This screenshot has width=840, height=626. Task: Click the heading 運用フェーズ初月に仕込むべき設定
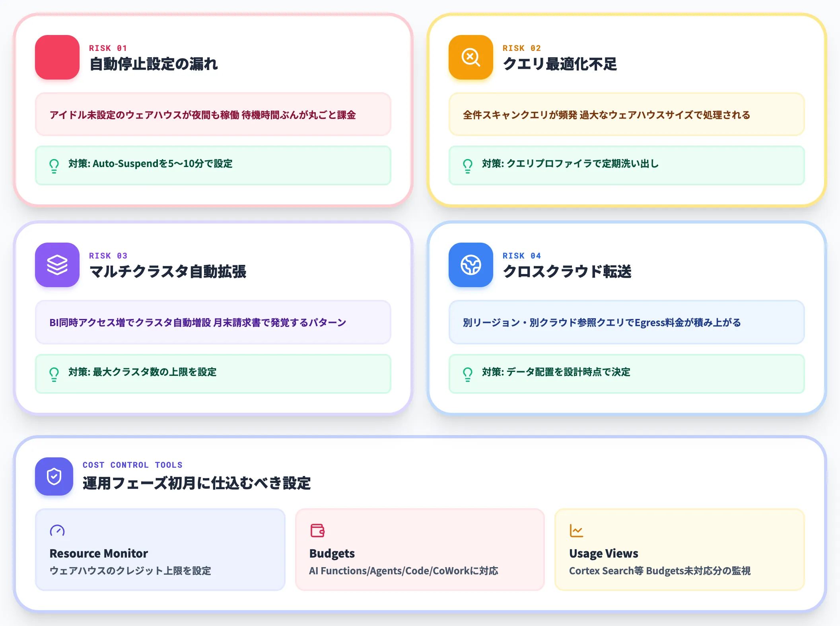[197, 483]
